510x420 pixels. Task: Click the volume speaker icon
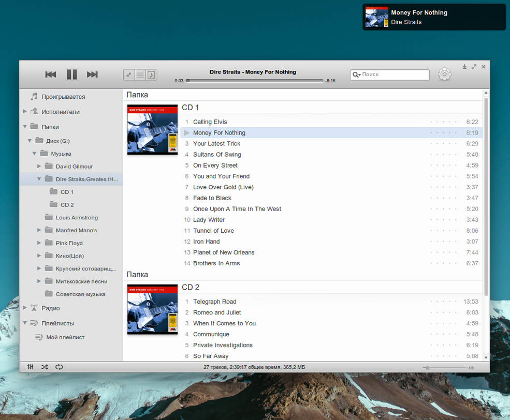(x=471, y=368)
